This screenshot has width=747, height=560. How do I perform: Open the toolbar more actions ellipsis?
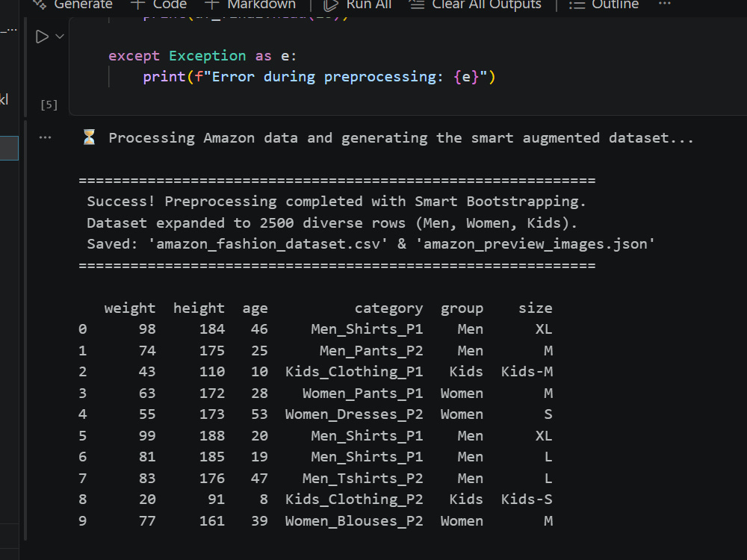(665, 4)
